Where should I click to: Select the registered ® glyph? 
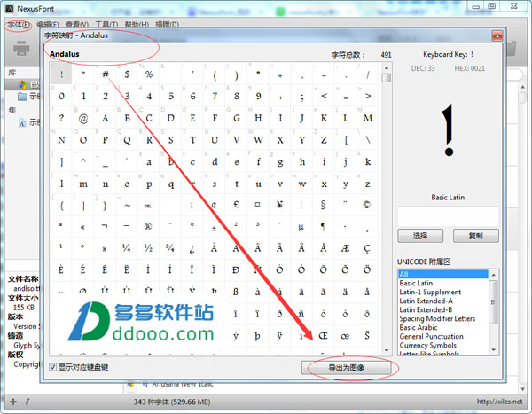tap(148, 226)
